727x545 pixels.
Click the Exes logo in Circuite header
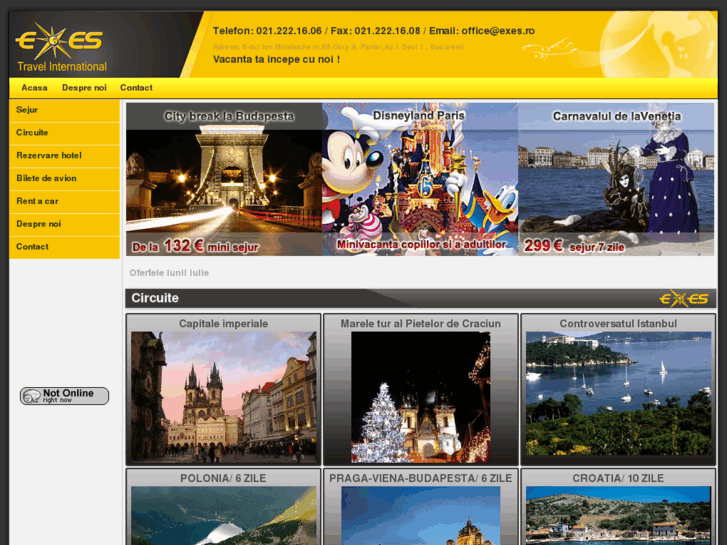684,299
